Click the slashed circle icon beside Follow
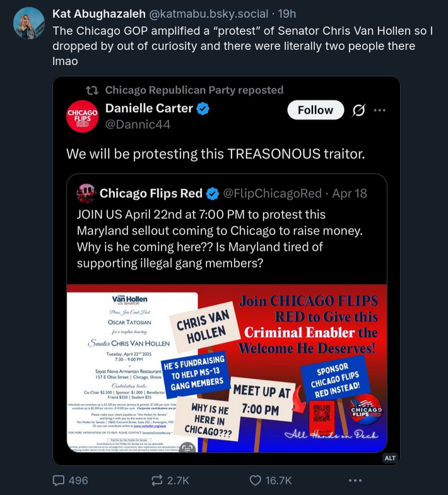Screen dimensions: 448x495 (x=358, y=110)
